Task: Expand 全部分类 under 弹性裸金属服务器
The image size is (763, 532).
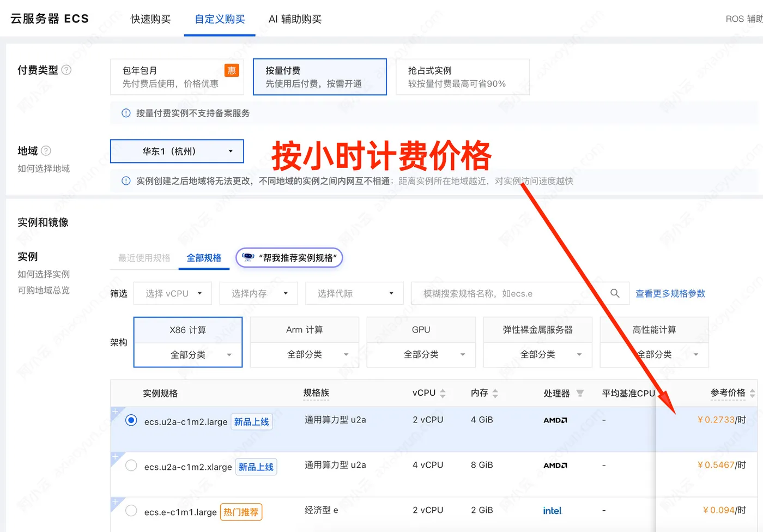Action: 538,355
